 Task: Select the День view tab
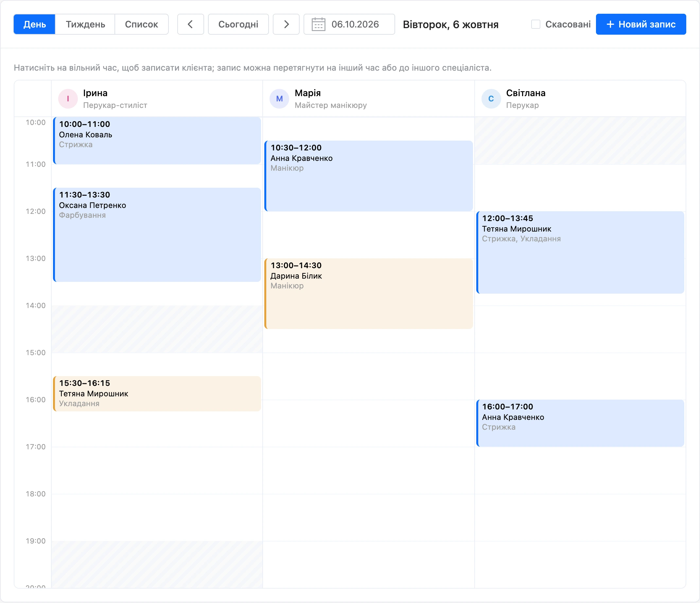point(34,24)
